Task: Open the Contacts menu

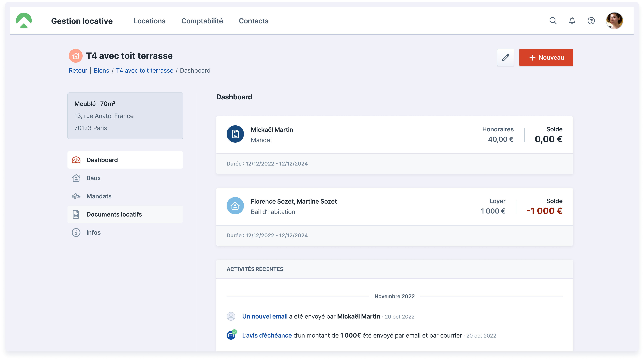Action: point(253,21)
